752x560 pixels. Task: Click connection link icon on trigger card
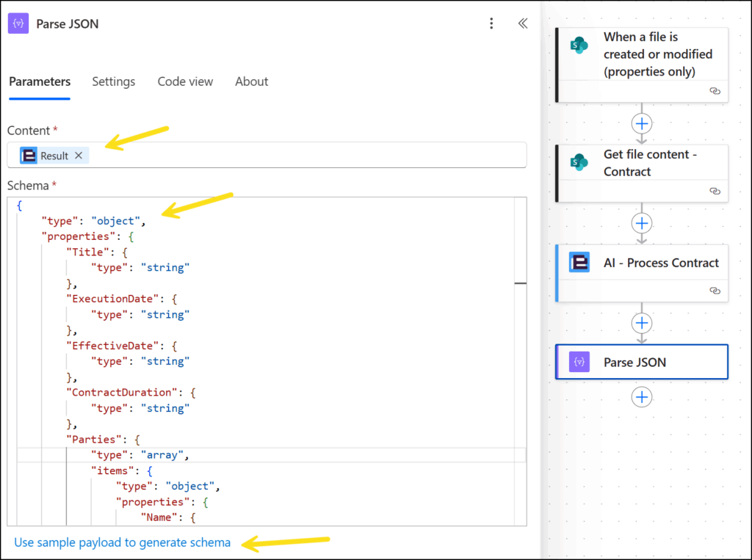[x=715, y=91]
